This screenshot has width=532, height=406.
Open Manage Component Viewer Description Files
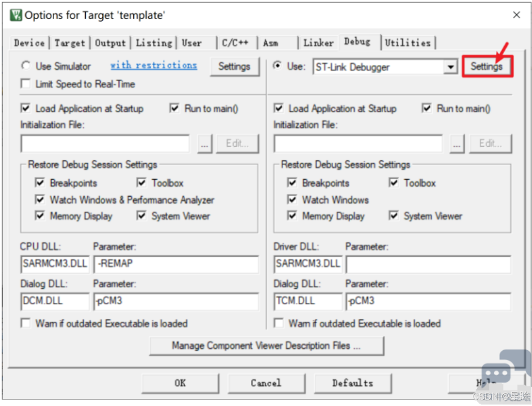[x=267, y=346]
